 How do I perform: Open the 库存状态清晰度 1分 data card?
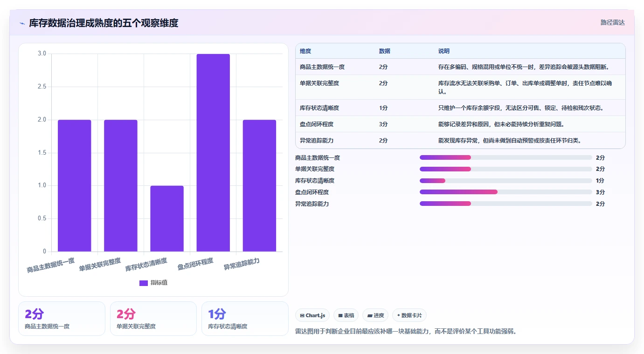(x=245, y=319)
